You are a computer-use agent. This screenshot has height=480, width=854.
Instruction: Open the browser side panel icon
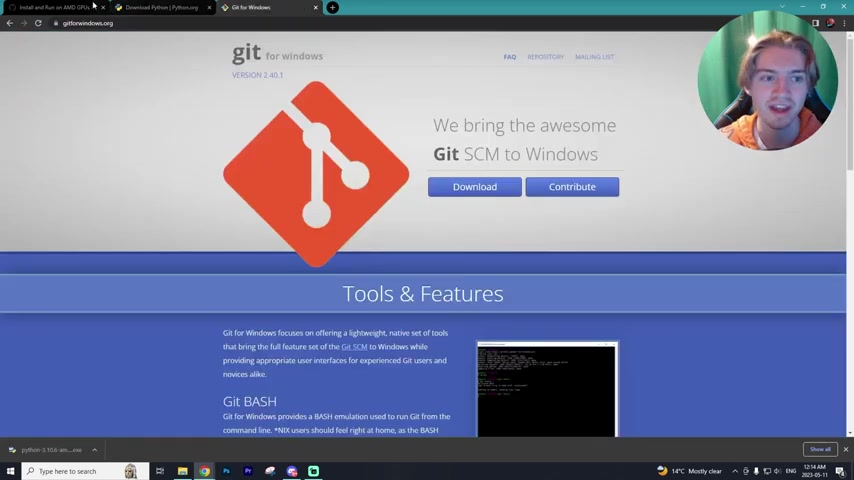point(815,23)
